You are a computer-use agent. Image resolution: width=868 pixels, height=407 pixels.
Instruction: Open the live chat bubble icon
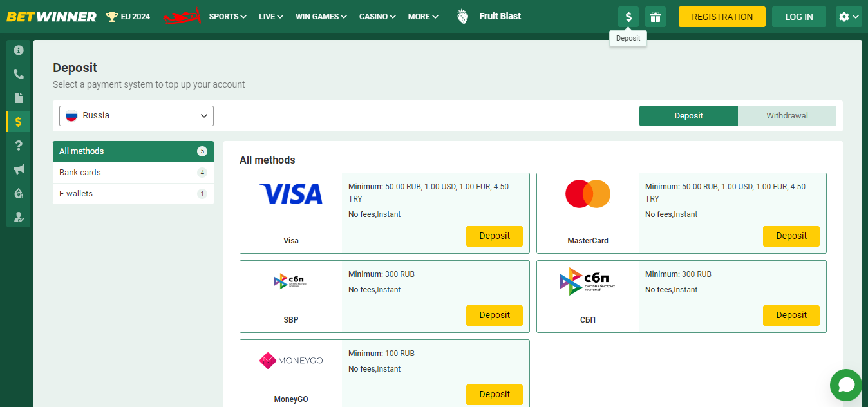pyautogui.click(x=845, y=385)
